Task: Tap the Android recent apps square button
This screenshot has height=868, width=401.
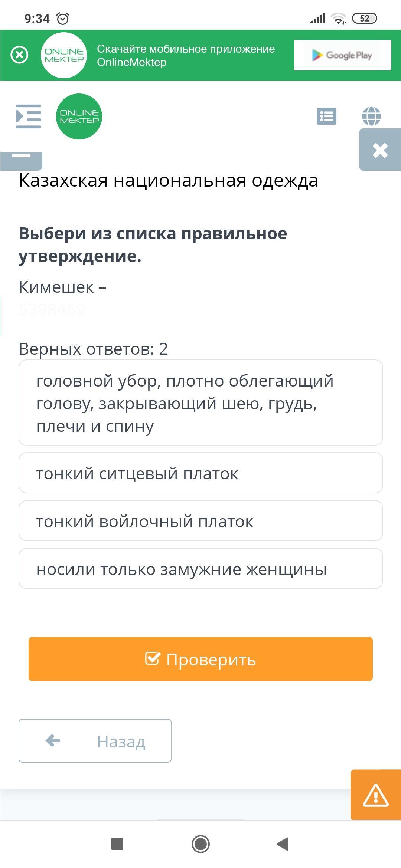Action: [117, 844]
